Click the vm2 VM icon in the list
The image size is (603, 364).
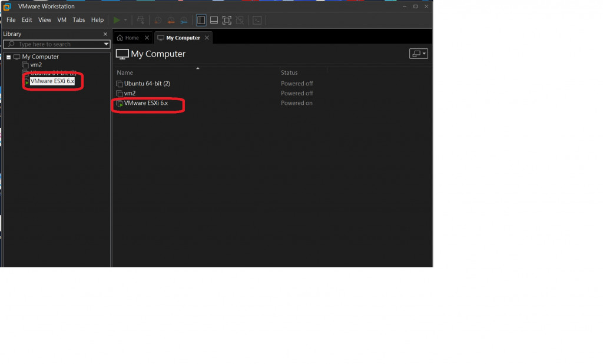(x=120, y=94)
